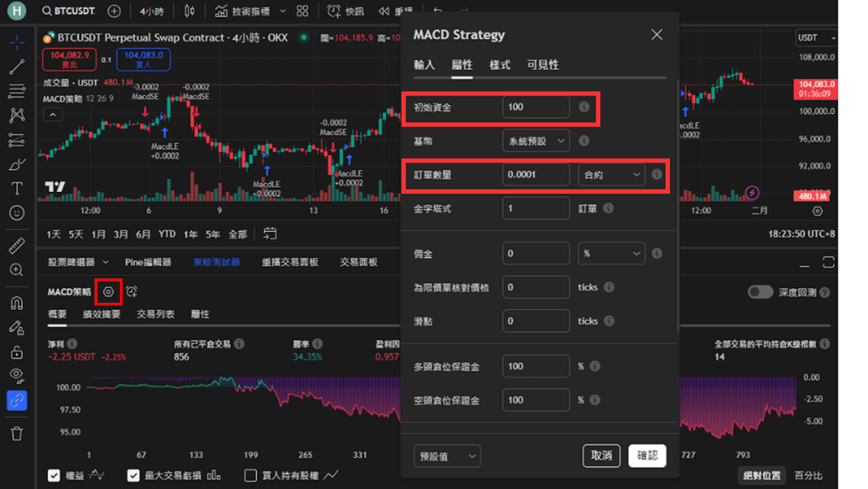Click 取消 cancel button
Image resolution: width=868 pixels, height=489 pixels.
tap(601, 455)
